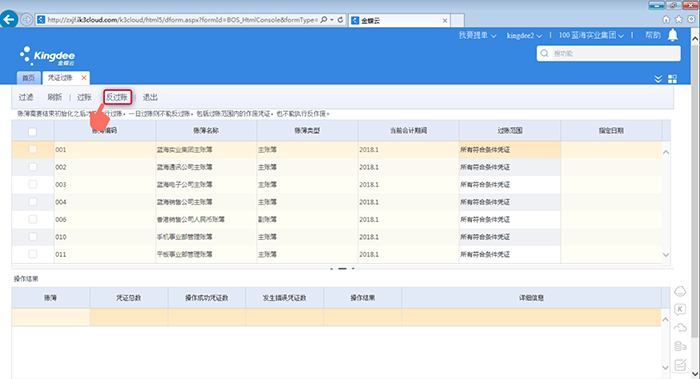Click the 指定日期 column header
The image size is (700, 379).
click(x=611, y=131)
